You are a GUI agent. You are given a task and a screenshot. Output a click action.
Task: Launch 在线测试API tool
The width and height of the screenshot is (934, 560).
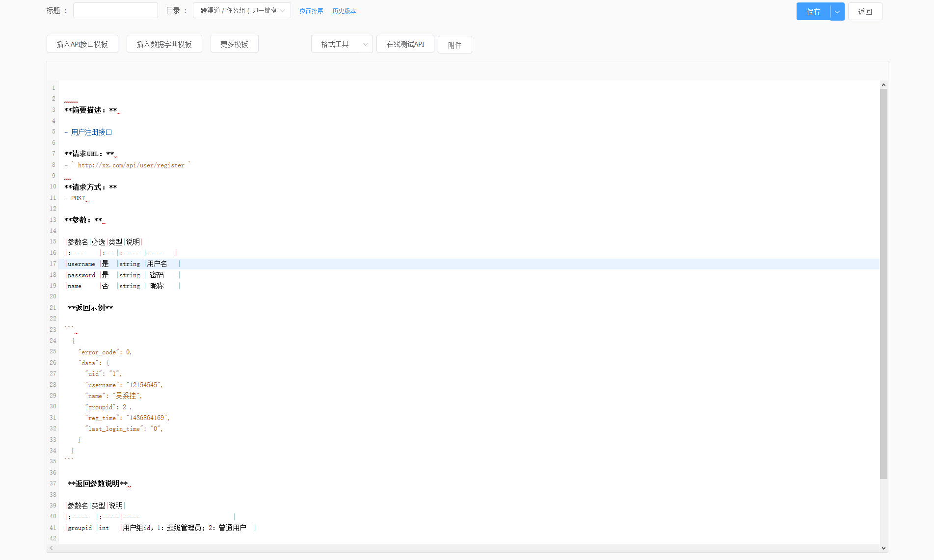point(405,44)
